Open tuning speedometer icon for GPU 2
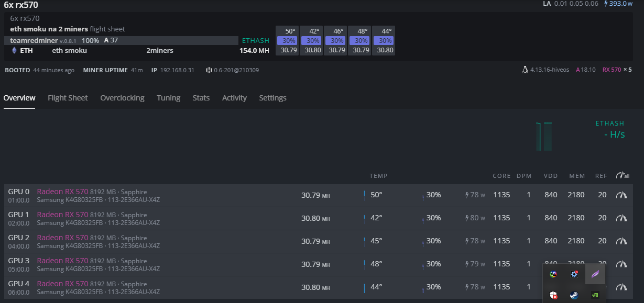This screenshot has height=303, width=644. coord(621,241)
